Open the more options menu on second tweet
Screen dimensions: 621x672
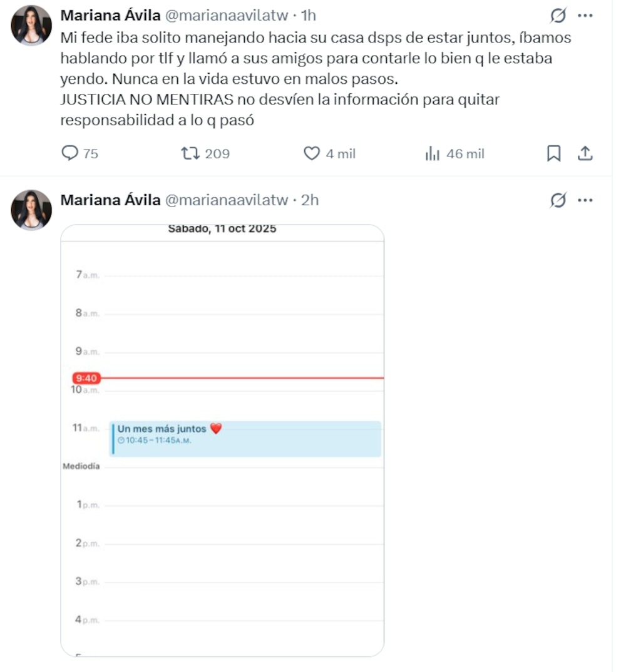pyautogui.click(x=585, y=200)
